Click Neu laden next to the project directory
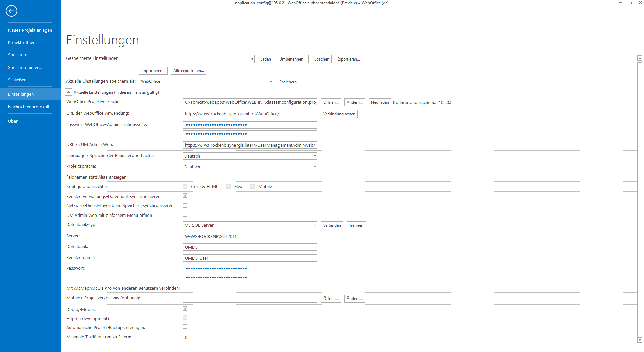 coord(379,102)
